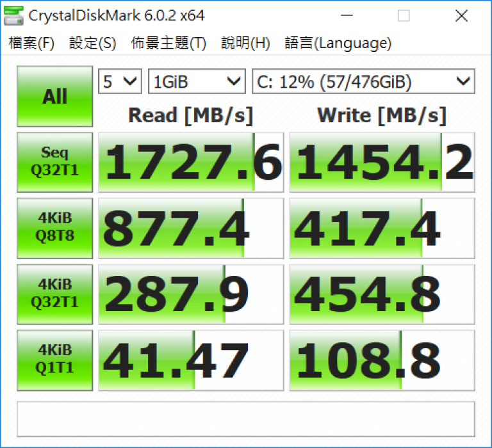Click the Seq read result 1727.6
This screenshot has width=492, height=448.
click(191, 162)
